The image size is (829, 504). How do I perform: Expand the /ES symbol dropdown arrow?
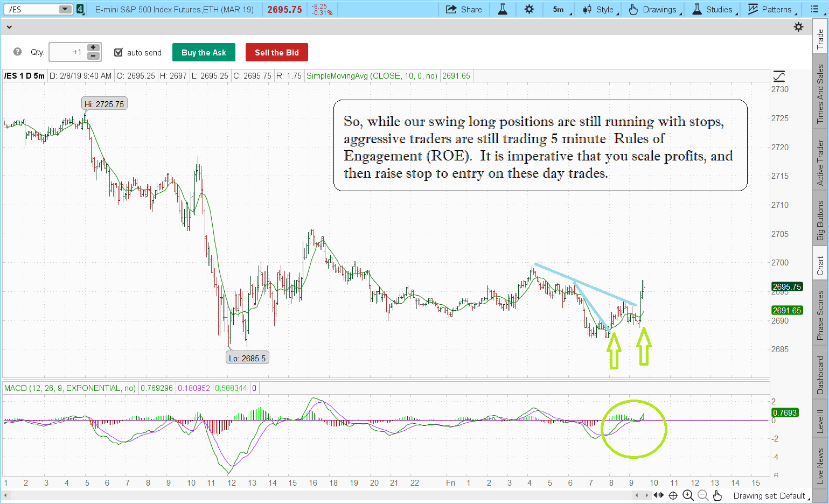pos(65,9)
